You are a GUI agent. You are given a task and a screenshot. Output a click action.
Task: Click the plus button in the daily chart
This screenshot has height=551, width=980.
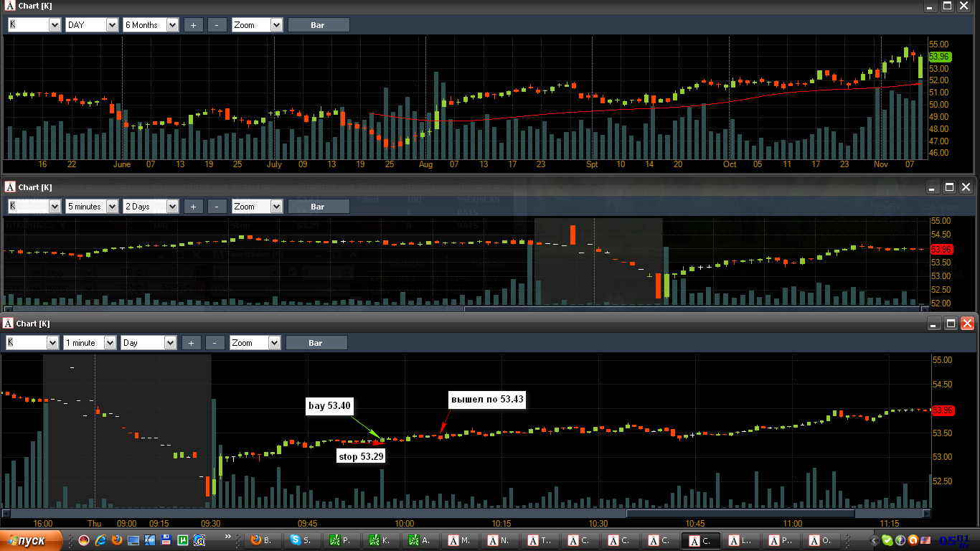click(x=194, y=25)
